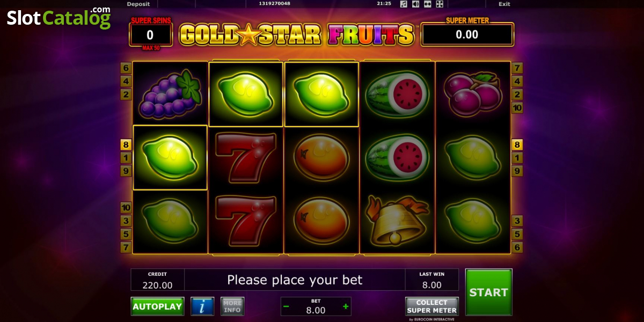Select payline 10 marker on the right
This screenshot has width=644, height=322.
[x=517, y=108]
